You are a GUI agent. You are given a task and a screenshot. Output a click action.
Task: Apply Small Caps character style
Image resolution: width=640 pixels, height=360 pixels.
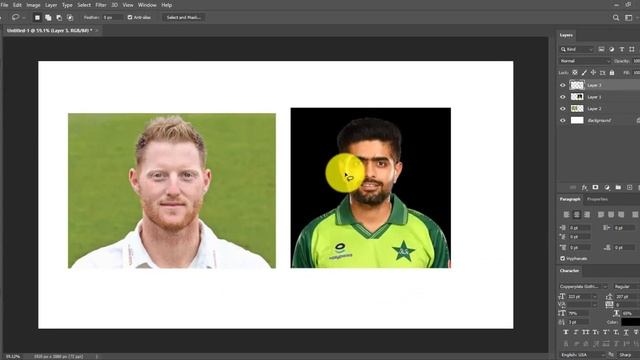pos(596,332)
